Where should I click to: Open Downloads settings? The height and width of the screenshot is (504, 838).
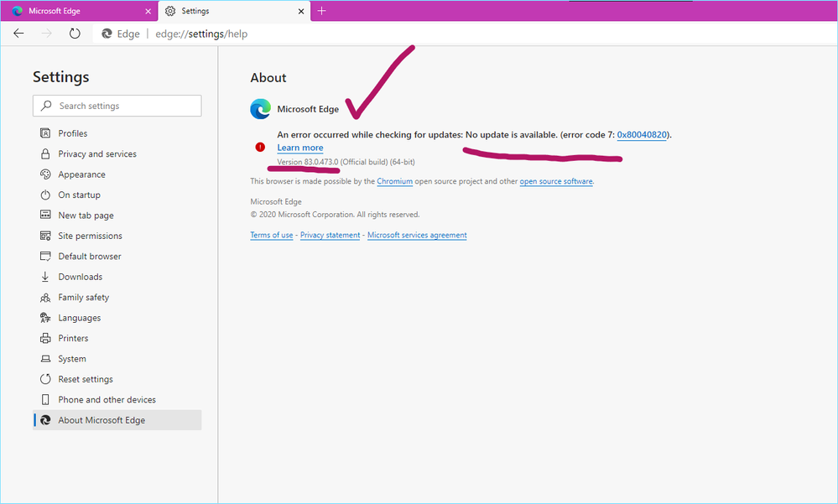point(117,277)
